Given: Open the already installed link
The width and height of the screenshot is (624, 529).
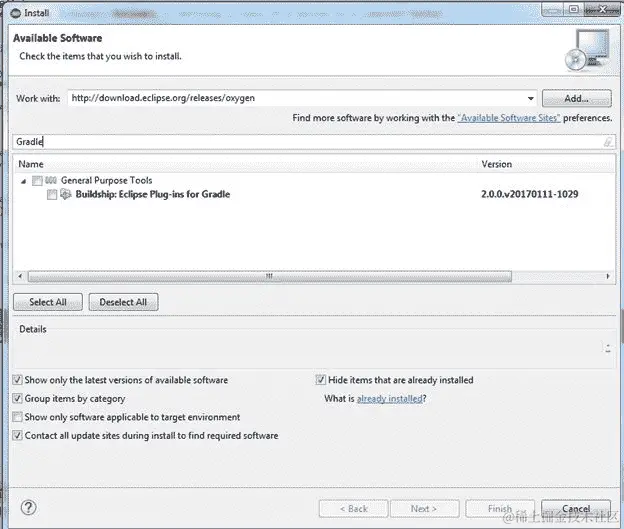Looking at the screenshot, I should 390,398.
